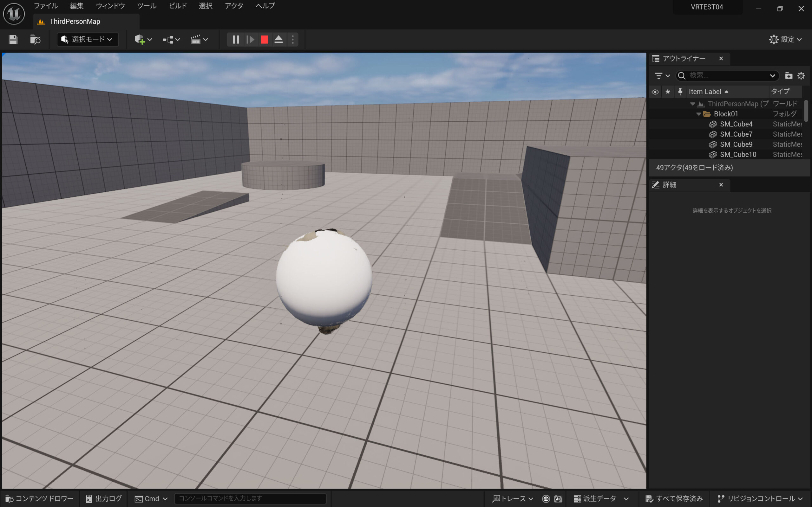Click the console command input field
Viewport: 812px width, 507px height.
click(x=250, y=499)
